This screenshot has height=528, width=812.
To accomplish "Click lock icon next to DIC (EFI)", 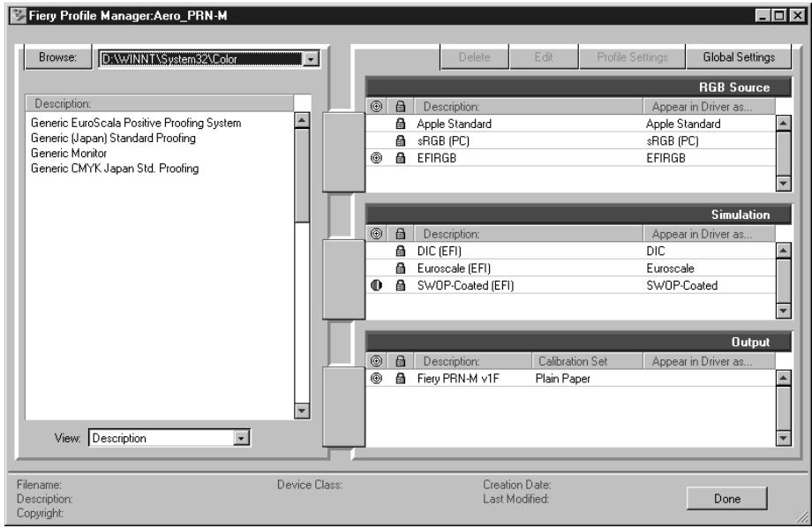I will click(x=401, y=252).
